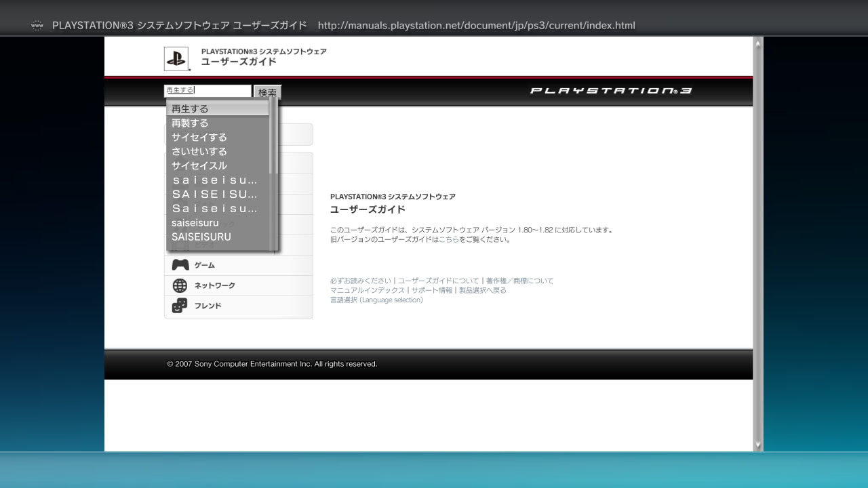Open the ネットワーク globe icon
Viewport: 868px width, 488px height.
pyautogui.click(x=180, y=285)
